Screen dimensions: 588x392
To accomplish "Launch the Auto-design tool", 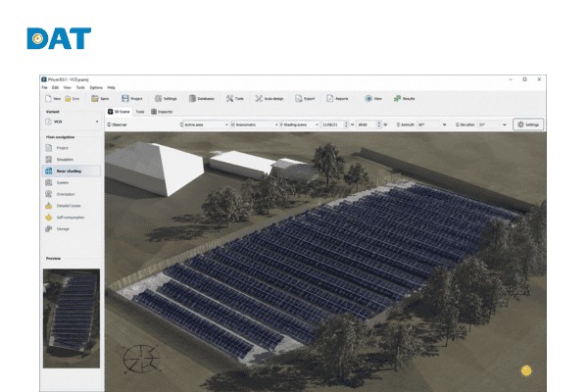I will point(269,98).
